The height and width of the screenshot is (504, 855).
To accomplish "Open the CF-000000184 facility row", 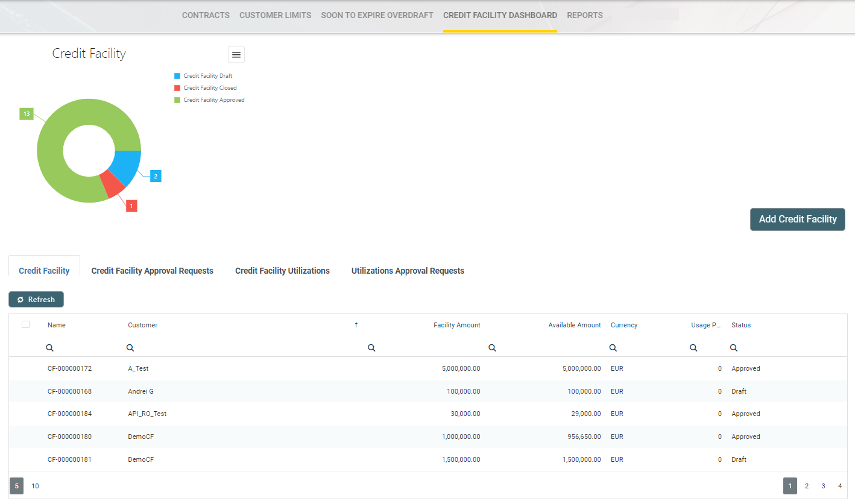I will (69, 414).
